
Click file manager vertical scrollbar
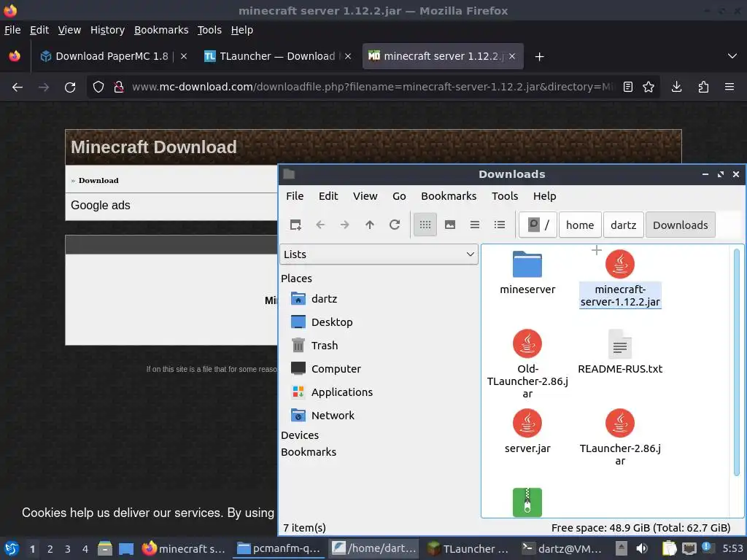pos(737,362)
